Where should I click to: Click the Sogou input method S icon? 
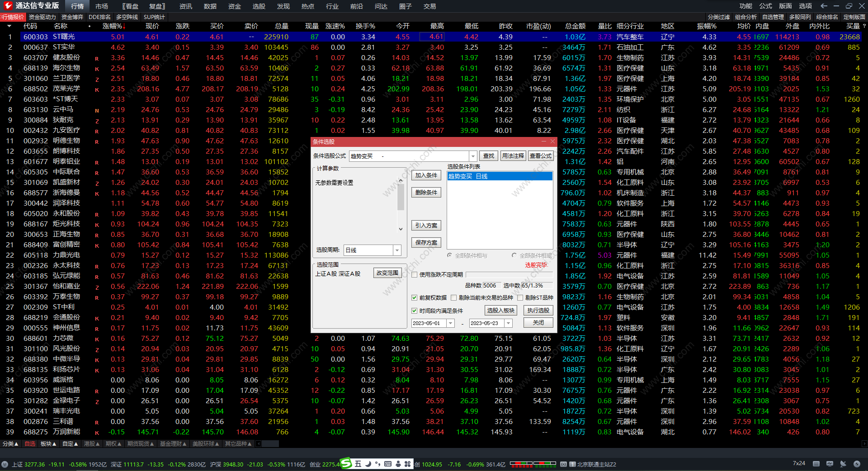pyautogui.click(x=346, y=463)
